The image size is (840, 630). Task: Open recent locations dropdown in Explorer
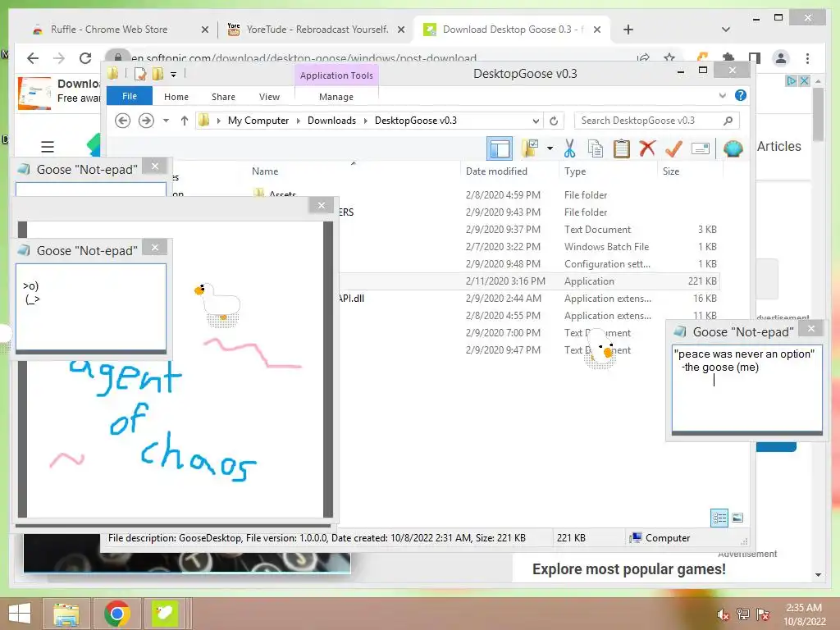click(x=166, y=121)
